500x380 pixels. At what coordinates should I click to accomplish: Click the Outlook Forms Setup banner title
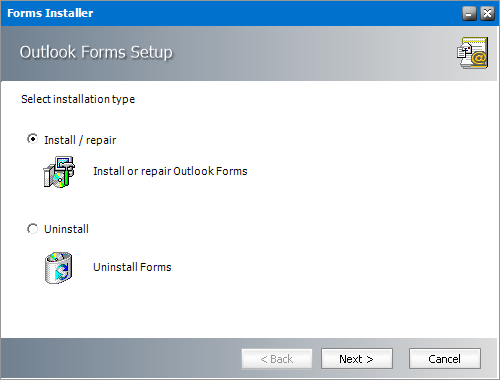[96, 52]
